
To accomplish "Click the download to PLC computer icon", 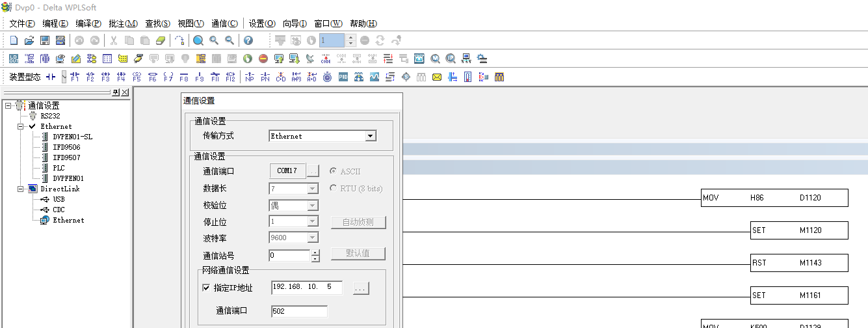I will pyautogui.click(x=295, y=59).
